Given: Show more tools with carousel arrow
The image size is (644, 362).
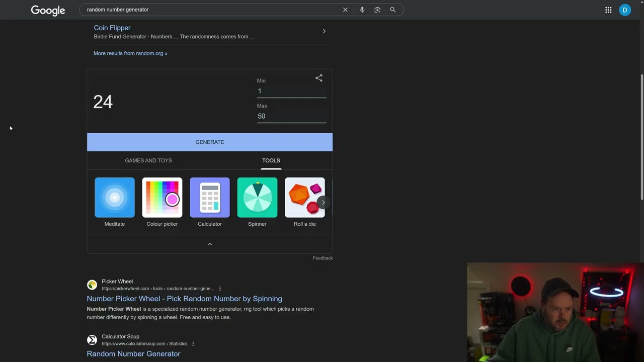Looking at the screenshot, I should (323, 202).
